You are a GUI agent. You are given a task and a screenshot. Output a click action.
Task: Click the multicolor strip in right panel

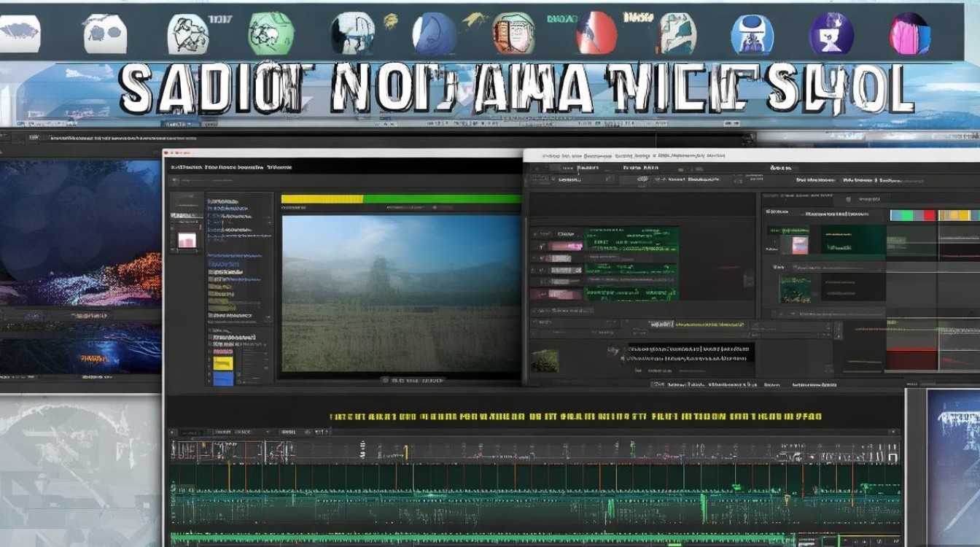(x=934, y=215)
